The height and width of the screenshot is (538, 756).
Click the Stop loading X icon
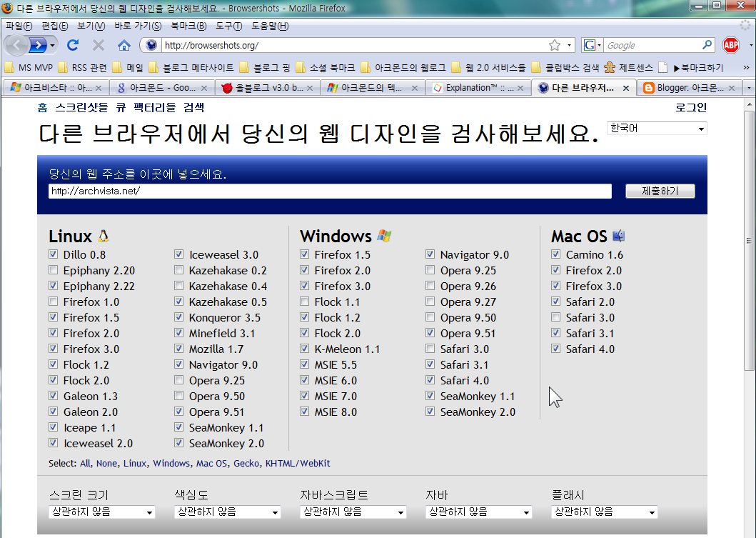99,45
